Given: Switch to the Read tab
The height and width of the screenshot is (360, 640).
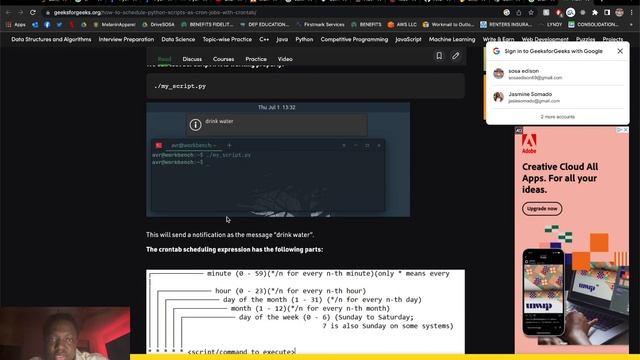Looking at the screenshot, I should click(x=164, y=59).
